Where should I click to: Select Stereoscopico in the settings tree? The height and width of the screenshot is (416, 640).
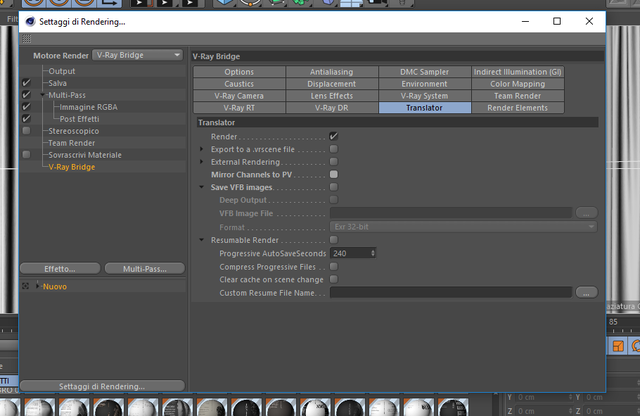tap(73, 131)
